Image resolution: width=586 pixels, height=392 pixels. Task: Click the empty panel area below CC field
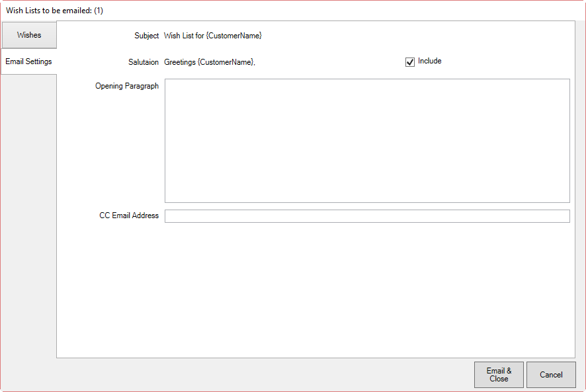315,291
